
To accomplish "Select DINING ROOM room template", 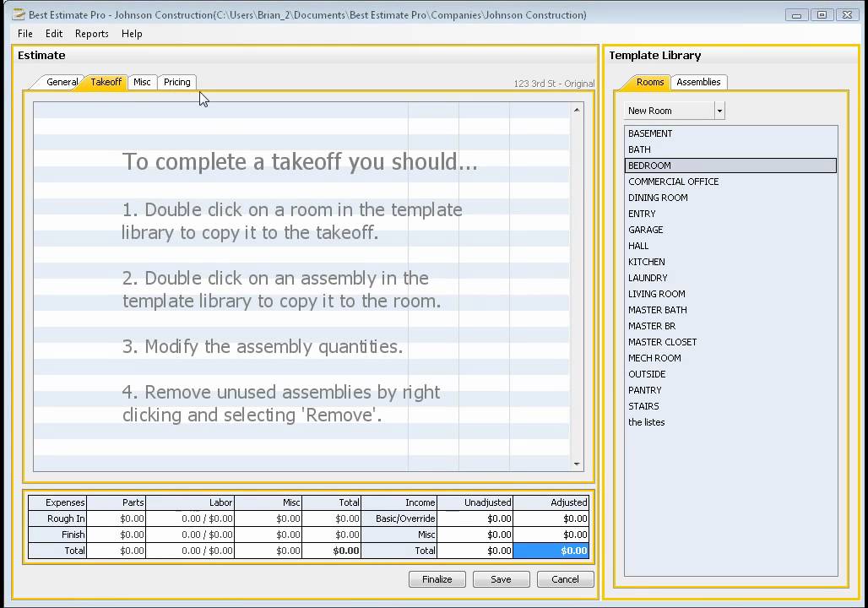I will coord(730,198).
